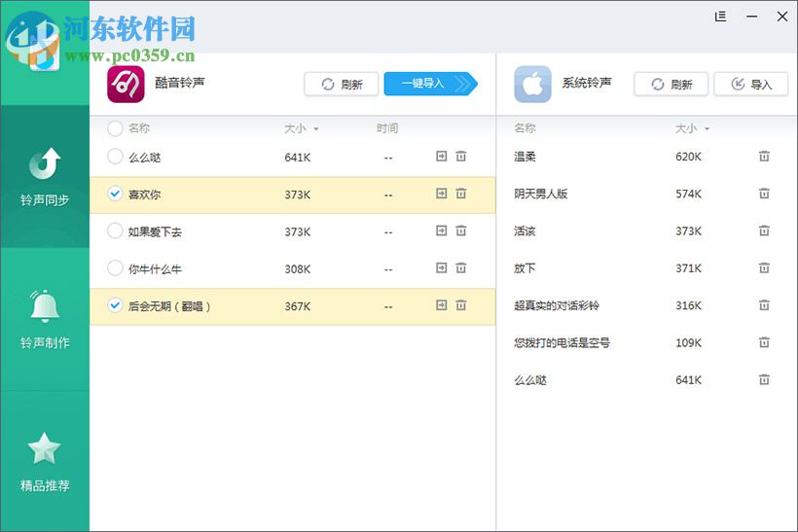
Task: Switch to 铃声制作 sidebar tab
Action: click(45, 319)
